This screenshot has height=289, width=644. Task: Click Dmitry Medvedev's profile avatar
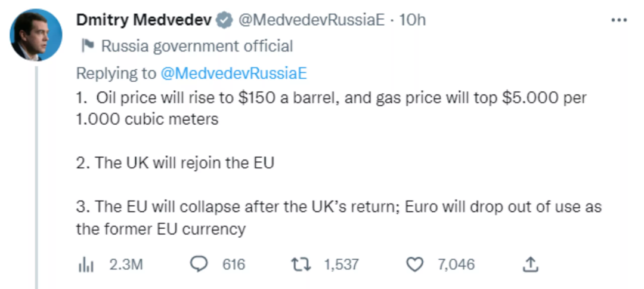36,35
